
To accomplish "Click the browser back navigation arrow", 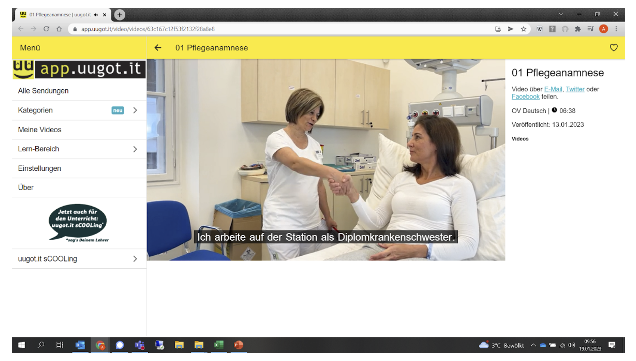I will pyautogui.click(x=21, y=29).
